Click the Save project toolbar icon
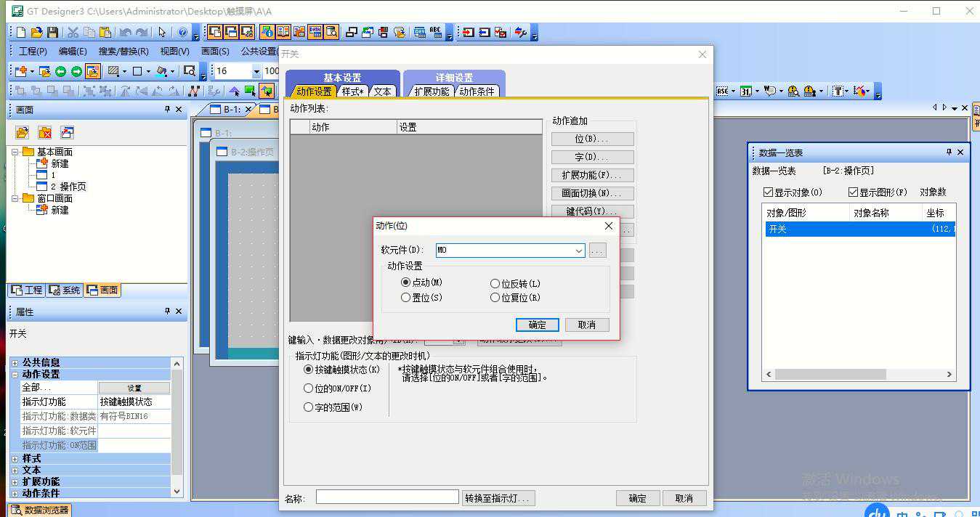Viewport: 980px width, 517px height. [x=52, y=33]
